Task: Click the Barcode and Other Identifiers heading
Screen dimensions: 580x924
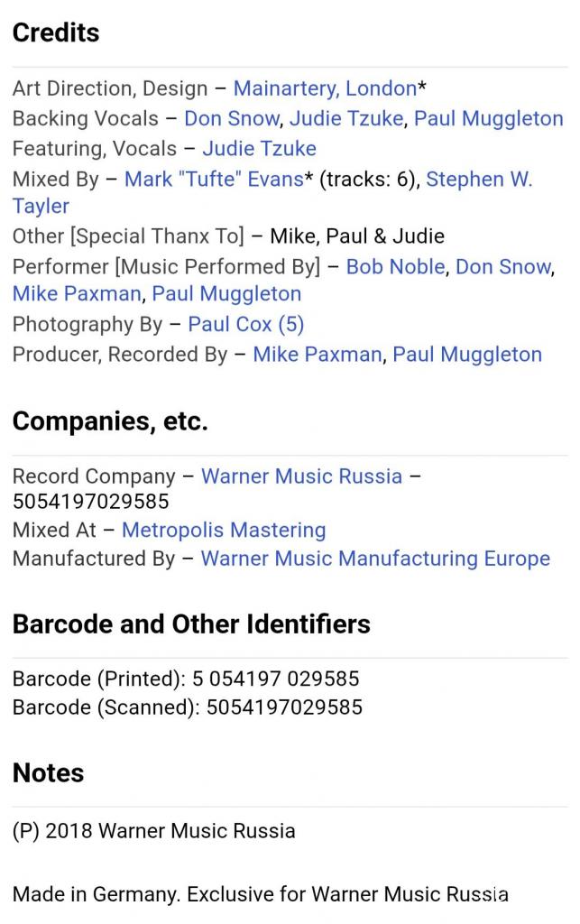Action: [x=191, y=624]
